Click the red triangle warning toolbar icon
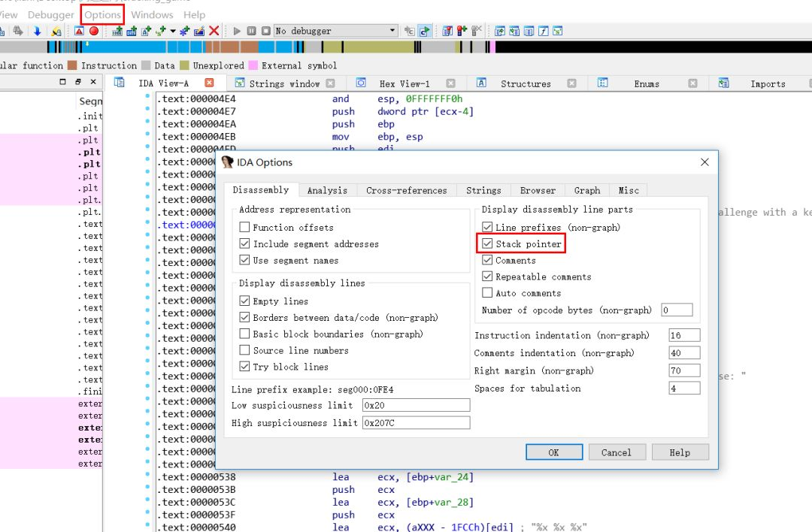This screenshot has width=812, height=532. [79, 31]
